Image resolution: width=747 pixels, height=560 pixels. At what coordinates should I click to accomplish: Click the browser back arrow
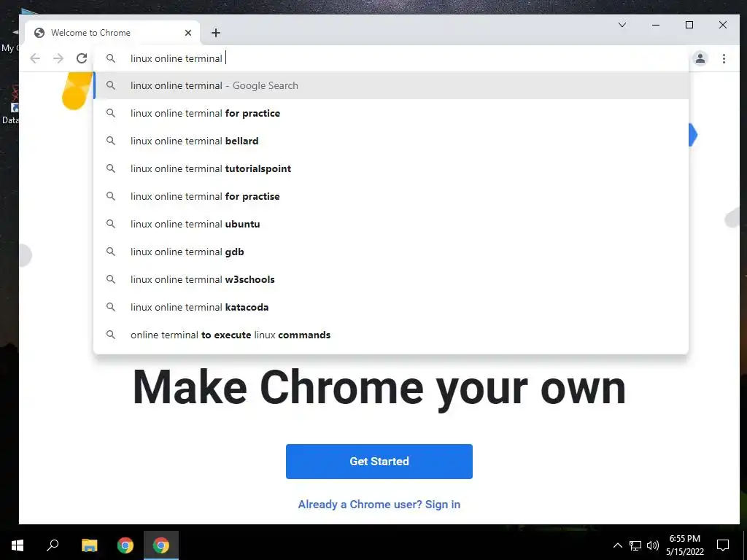pyautogui.click(x=35, y=58)
